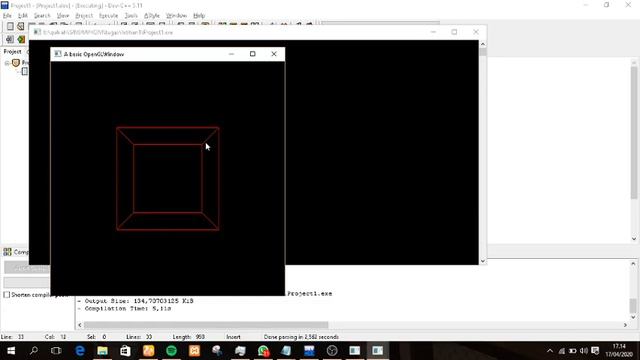Open the Project menu
The width and height of the screenshot is (640, 360).
(84, 16)
